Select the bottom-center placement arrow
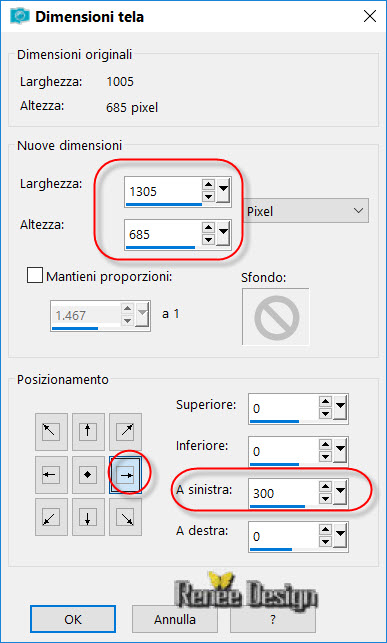 (88, 517)
